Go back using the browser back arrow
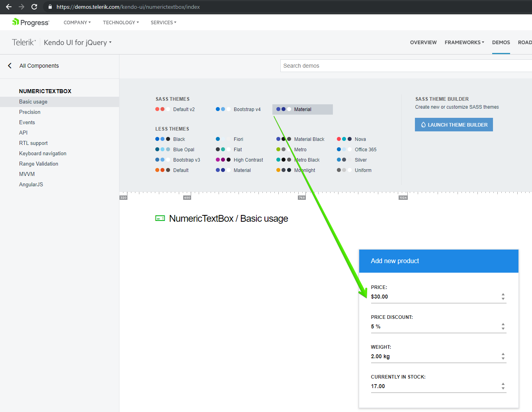This screenshot has width=532, height=412. (9, 7)
